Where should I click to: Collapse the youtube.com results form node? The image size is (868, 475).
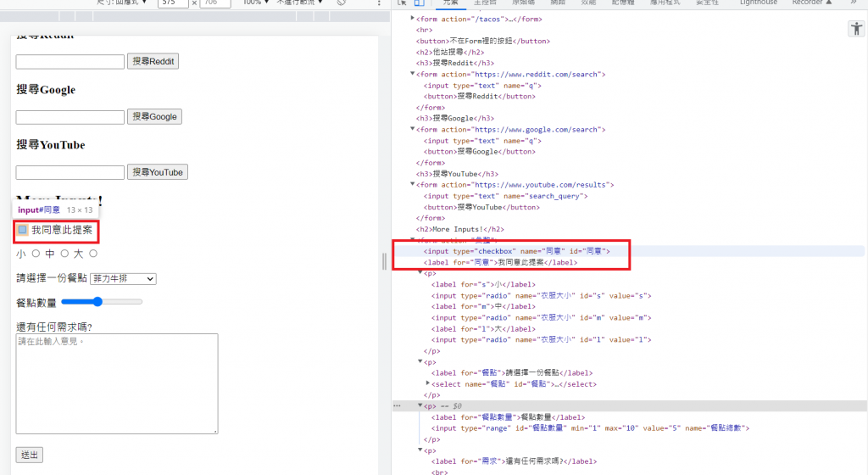pos(413,184)
